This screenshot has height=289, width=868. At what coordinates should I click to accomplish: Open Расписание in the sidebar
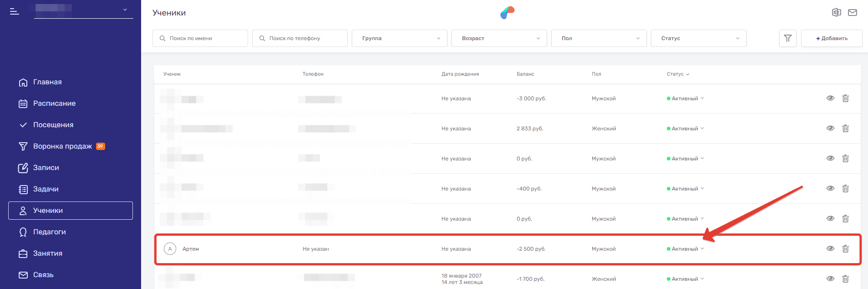tap(54, 103)
